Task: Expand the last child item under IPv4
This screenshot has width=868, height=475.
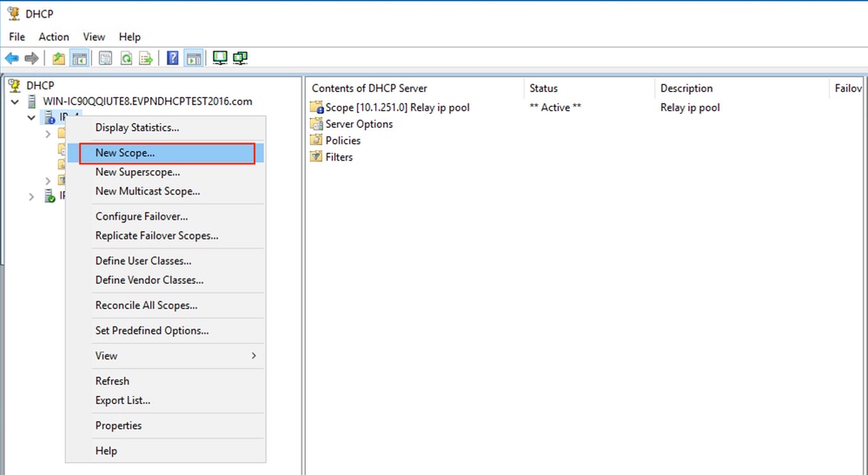Action: coord(48,181)
